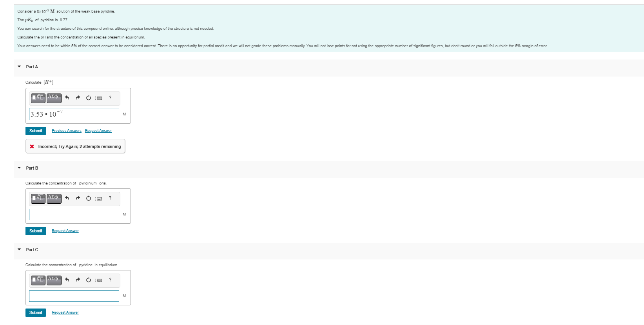Request Answer for Part A
Viewport: 644px width, 325px height.
coord(98,131)
